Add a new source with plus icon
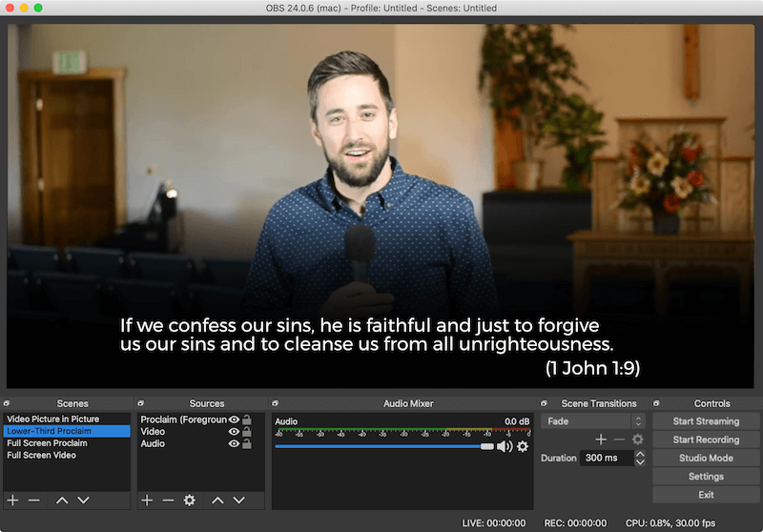763x532 pixels. [147, 500]
